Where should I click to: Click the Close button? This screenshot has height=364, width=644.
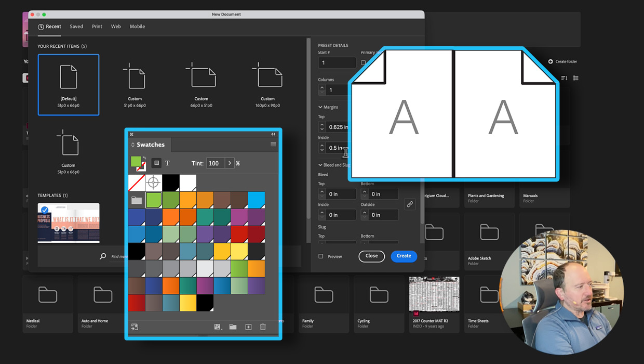pyautogui.click(x=371, y=256)
